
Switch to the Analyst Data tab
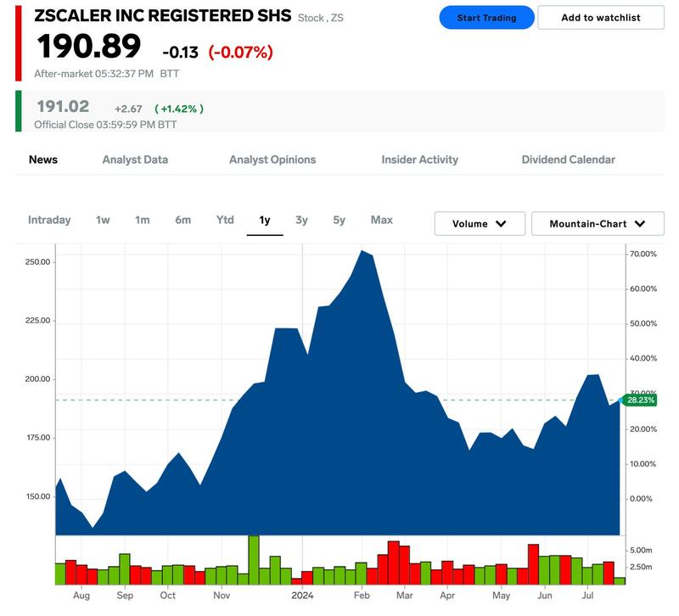tap(135, 160)
